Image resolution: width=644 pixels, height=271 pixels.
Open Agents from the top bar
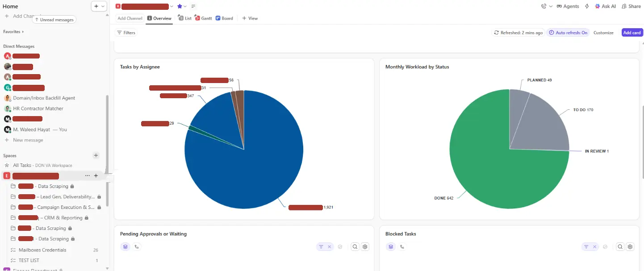pos(568,6)
